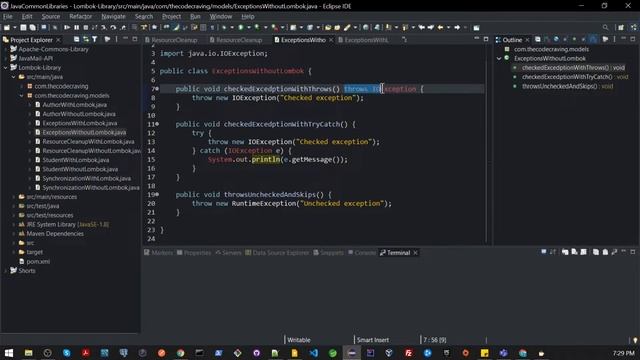Open Visual Studio Code from taskbar
This screenshot has height=360, width=640.
click(x=313, y=353)
